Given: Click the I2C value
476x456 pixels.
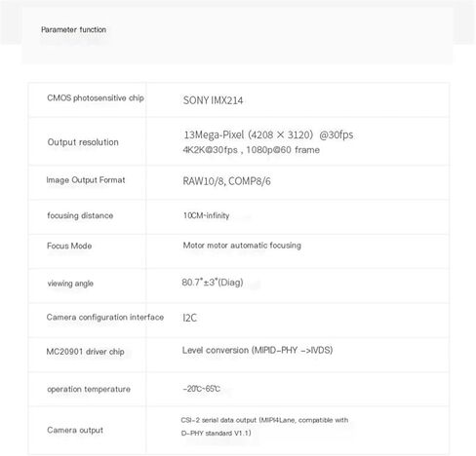Looking at the screenshot, I should point(190,318).
